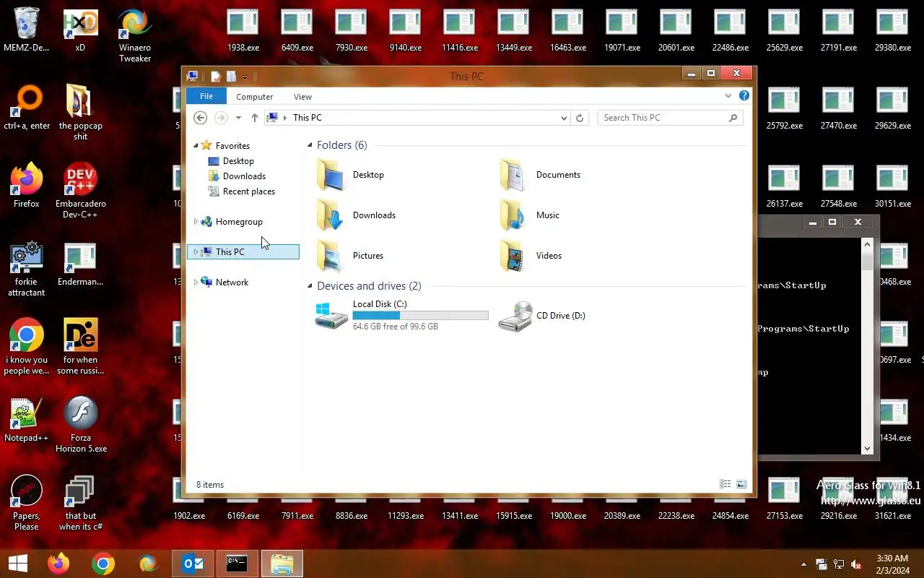Click the Windows Start button
924x578 pixels.
(18, 564)
